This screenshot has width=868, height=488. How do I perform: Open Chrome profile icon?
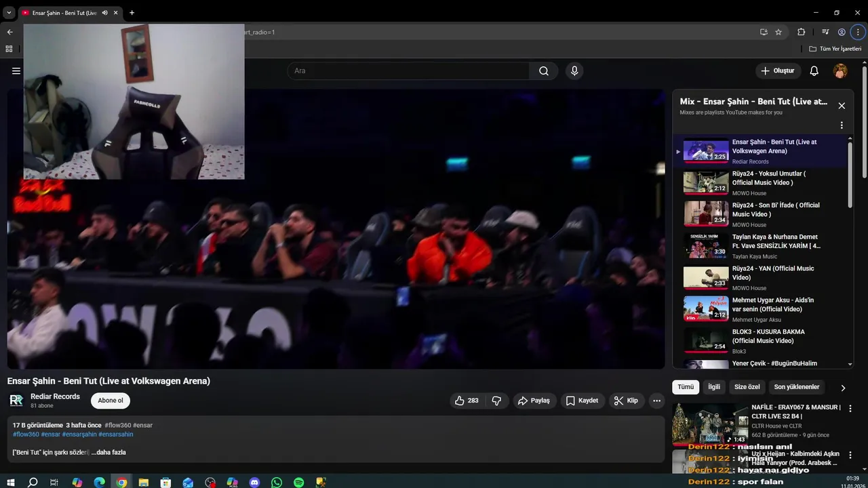[x=842, y=32]
